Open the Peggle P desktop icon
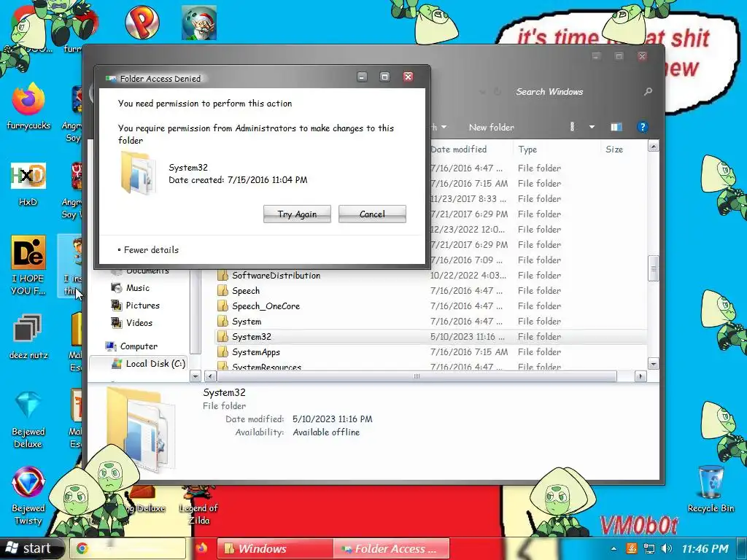 [x=142, y=21]
